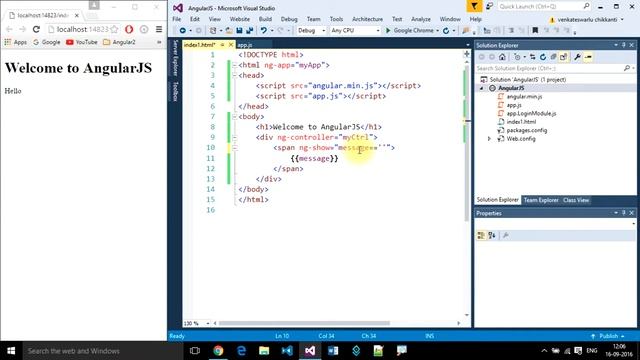Click the editor horizontal scrollbar
The image size is (640, 360).
click(304, 323)
